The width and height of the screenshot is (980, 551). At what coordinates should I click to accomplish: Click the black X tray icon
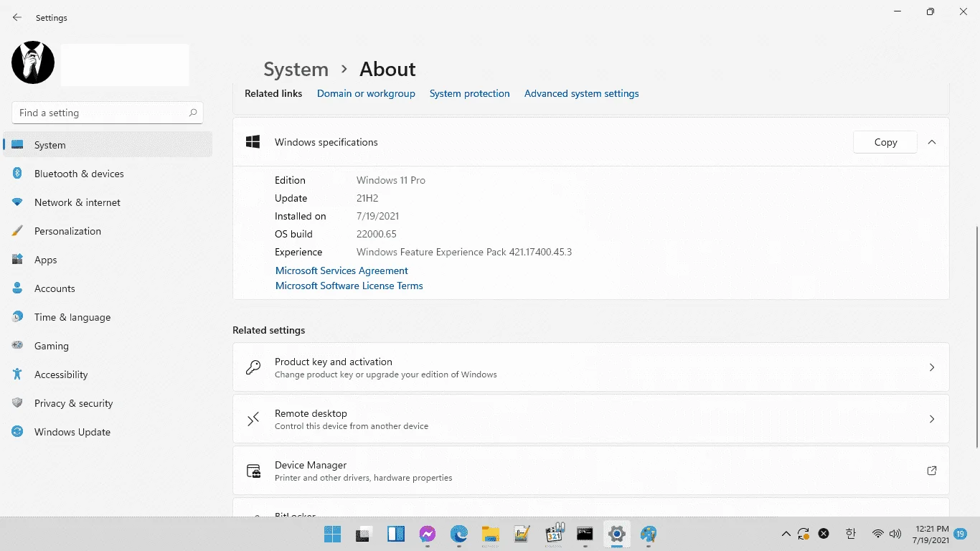pyautogui.click(x=824, y=534)
